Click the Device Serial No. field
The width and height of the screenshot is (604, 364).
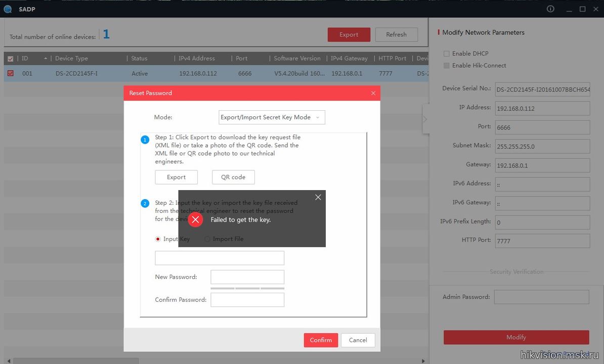pos(542,89)
